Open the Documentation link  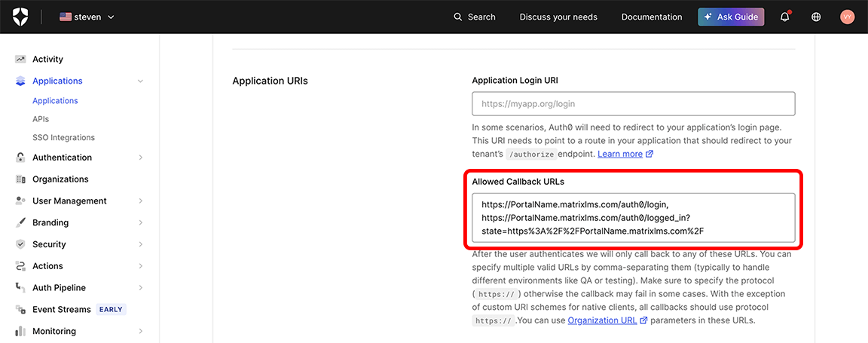652,17
